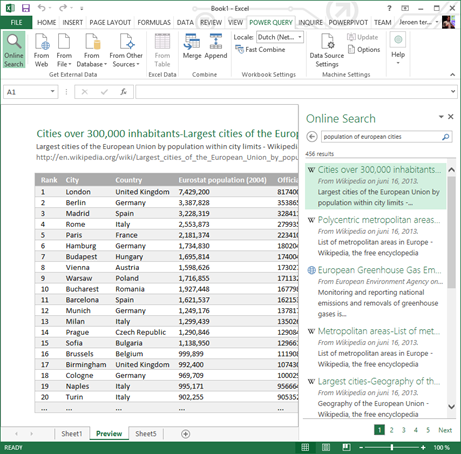Click Next in search results pagination
The image size is (461, 454).
tap(445, 430)
